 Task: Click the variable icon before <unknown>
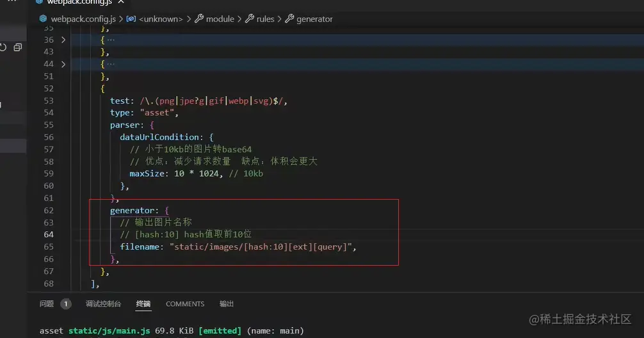(x=131, y=19)
